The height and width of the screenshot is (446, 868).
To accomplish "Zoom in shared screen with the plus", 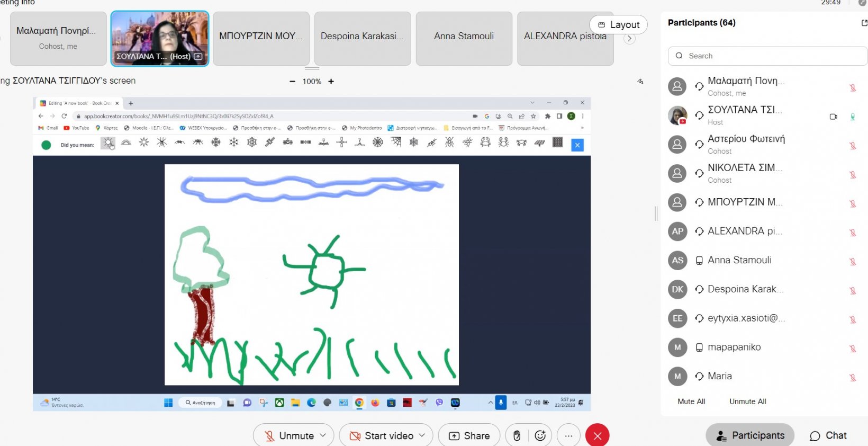I will click(x=331, y=82).
